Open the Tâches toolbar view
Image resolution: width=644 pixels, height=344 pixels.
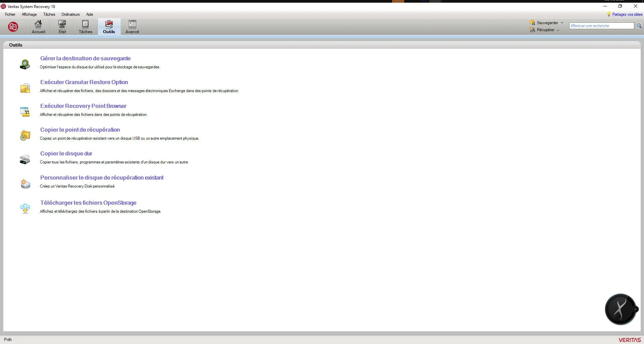point(85,27)
